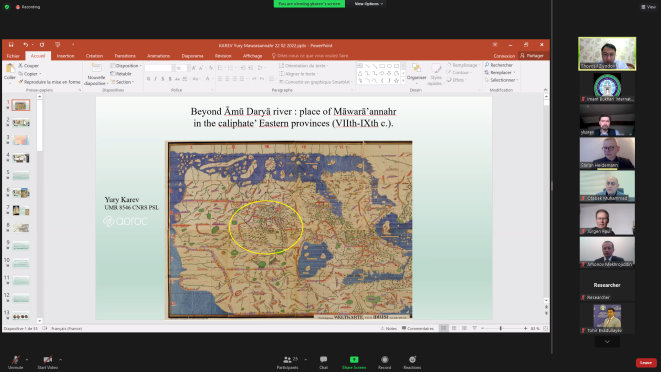Switch to normal view icon in status bar

click(443, 328)
